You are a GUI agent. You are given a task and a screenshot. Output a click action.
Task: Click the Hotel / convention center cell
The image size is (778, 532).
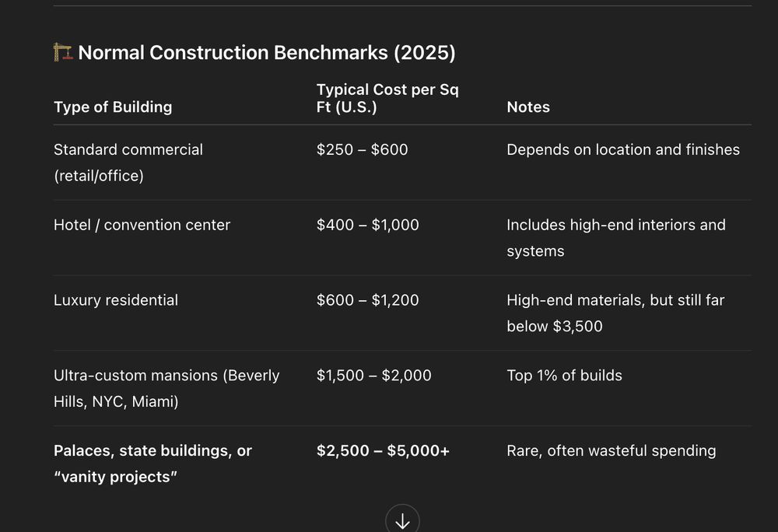coord(142,225)
